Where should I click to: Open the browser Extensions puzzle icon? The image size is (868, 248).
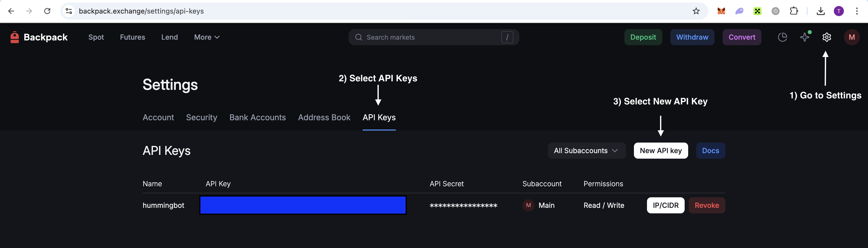(794, 11)
